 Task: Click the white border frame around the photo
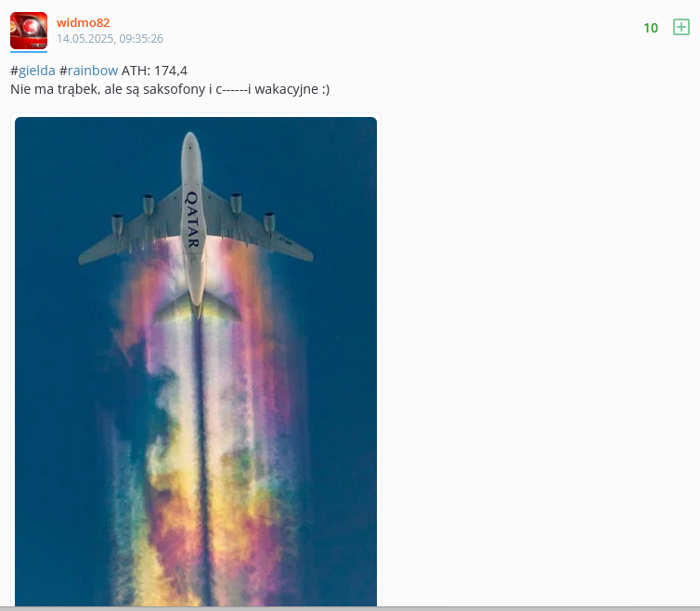tap(196, 115)
